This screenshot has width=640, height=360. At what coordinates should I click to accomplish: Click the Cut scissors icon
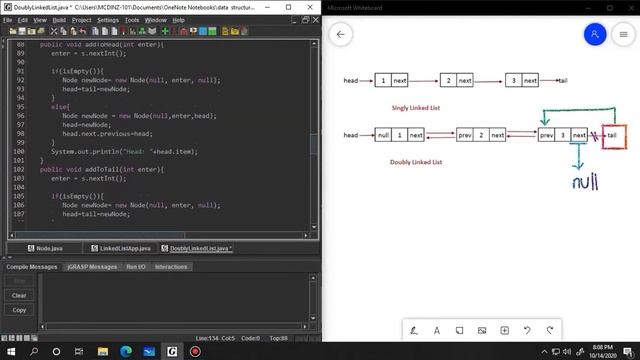pos(54,31)
